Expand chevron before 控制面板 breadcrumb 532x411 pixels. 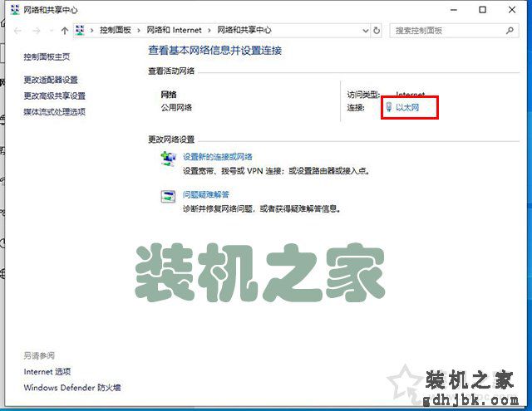pyautogui.click(x=92, y=31)
